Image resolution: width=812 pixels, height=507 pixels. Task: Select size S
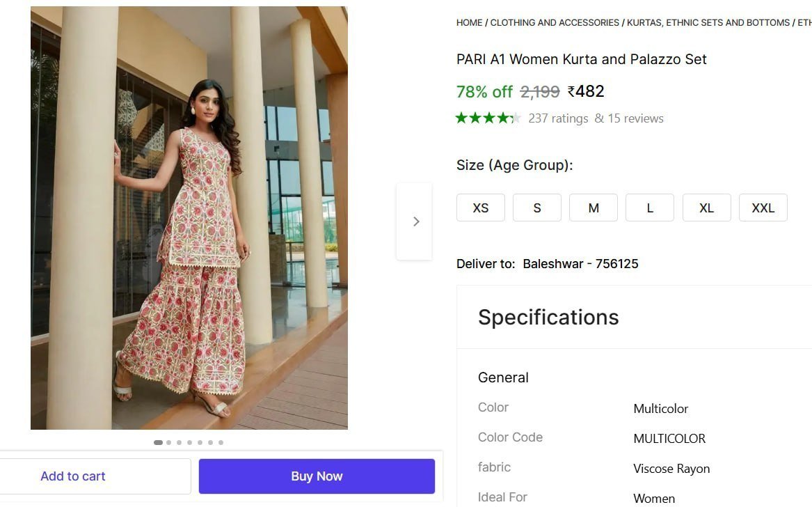(x=536, y=208)
